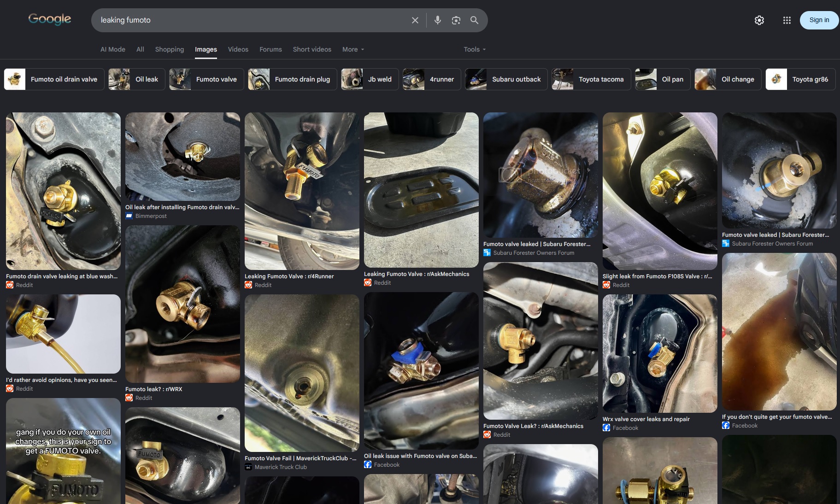Open 'Leaking Fumoto Valve : r/AskMechanics' link
Image resolution: width=840 pixels, height=504 pixels.
[x=417, y=274]
